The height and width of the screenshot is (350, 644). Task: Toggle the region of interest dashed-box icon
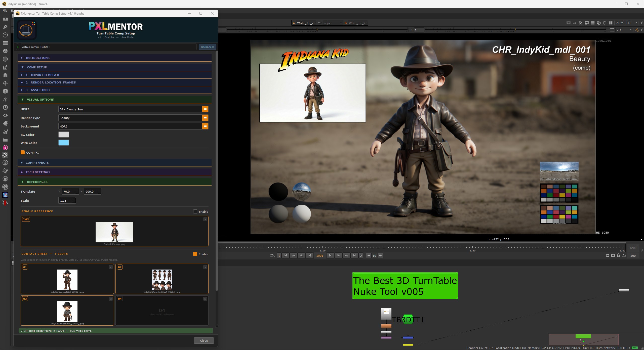click(x=612, y=30)
